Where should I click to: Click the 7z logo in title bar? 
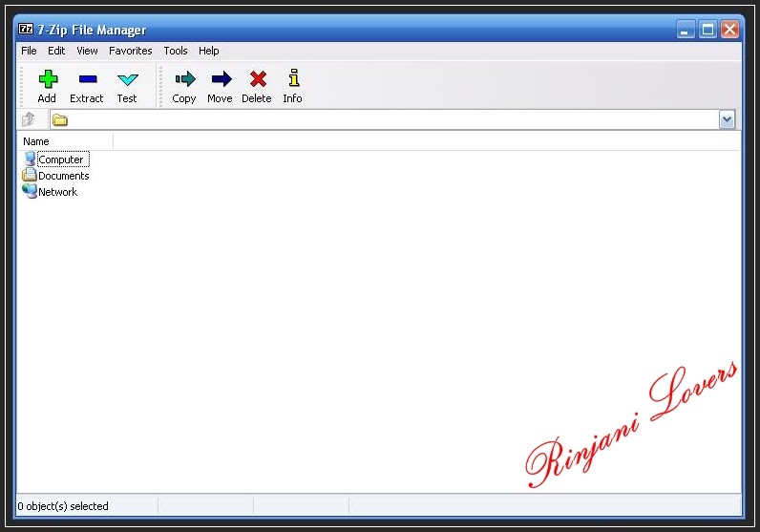[x=26, y=29]
